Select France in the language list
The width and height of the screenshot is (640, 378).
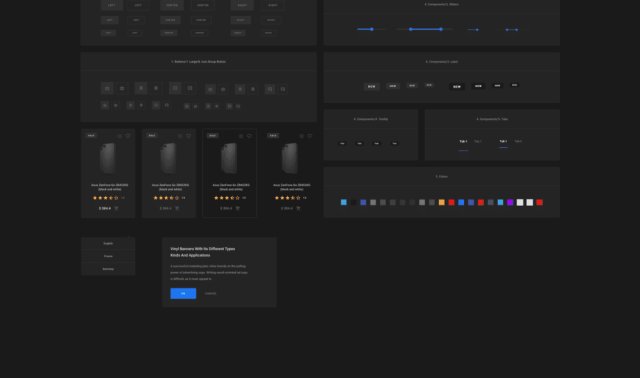point(108,256)
